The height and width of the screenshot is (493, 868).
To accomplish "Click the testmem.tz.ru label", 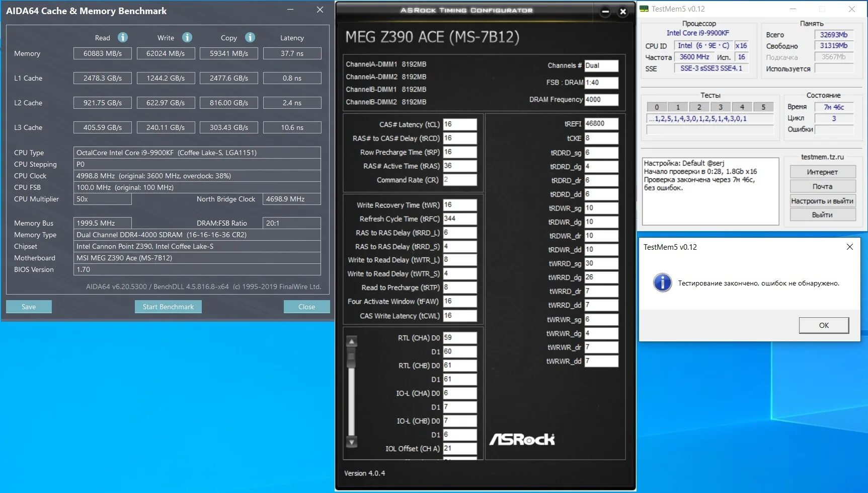I will [822, 157].
